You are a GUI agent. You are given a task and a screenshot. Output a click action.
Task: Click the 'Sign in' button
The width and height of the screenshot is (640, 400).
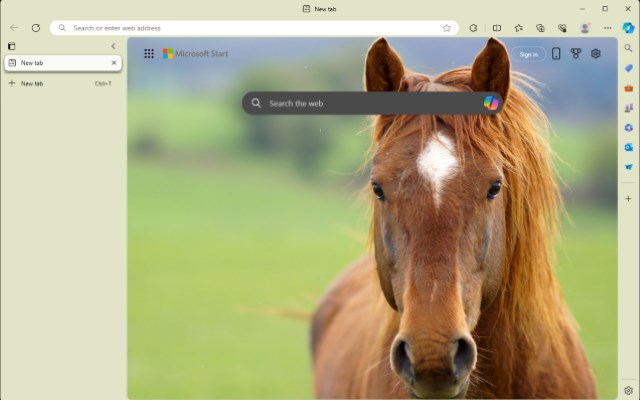[529, 54]
